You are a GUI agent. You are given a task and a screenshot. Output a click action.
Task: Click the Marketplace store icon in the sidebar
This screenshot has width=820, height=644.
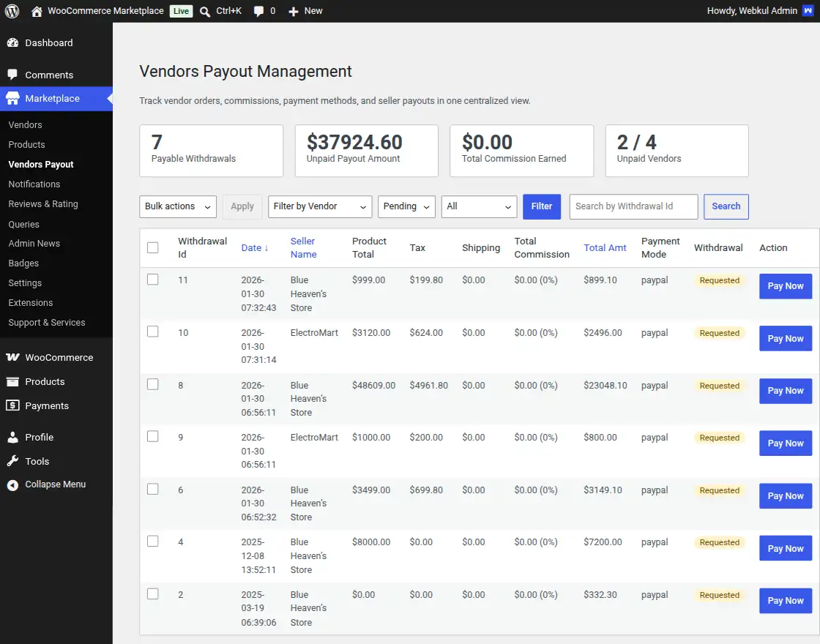click(x=13, y=98)
